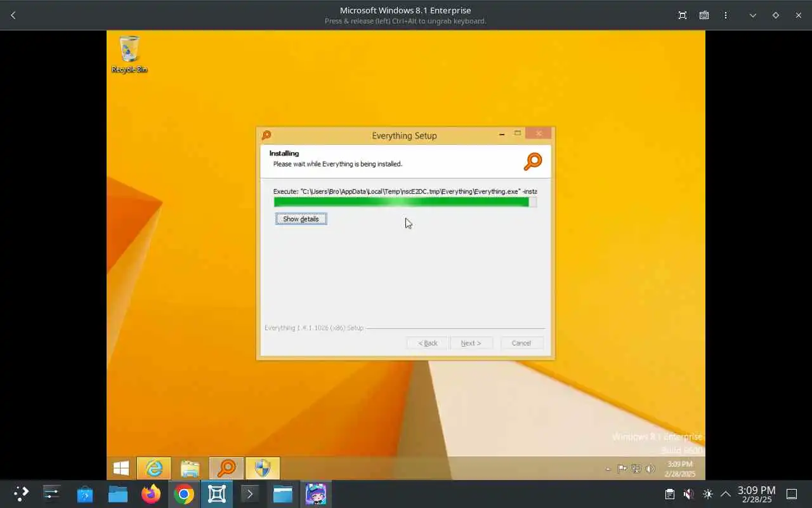Minimize the Everything Setup window
The image size is (812, 508).
(502, 134)
